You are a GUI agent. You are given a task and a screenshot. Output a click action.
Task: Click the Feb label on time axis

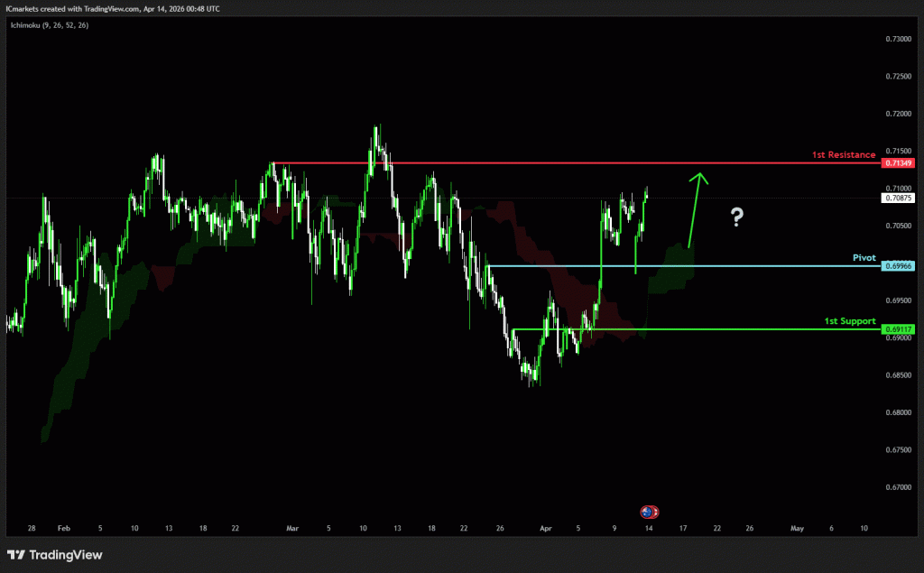(x=63, y=529)
